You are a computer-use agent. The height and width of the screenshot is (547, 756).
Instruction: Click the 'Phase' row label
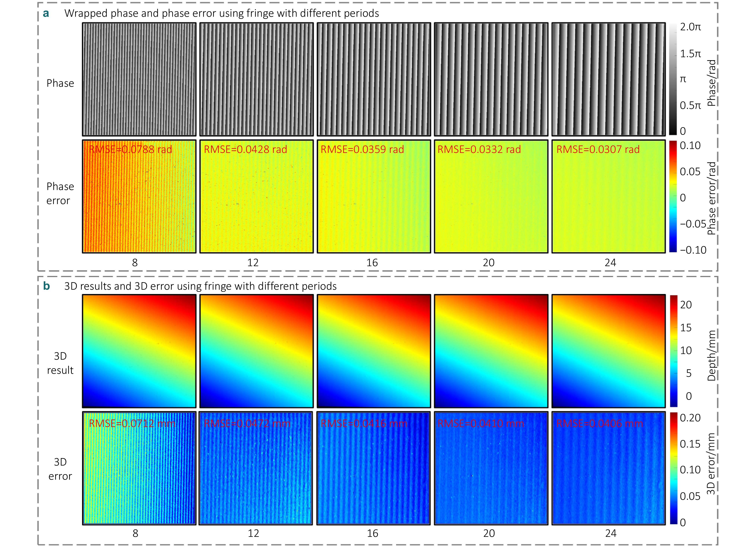(60, 83)
